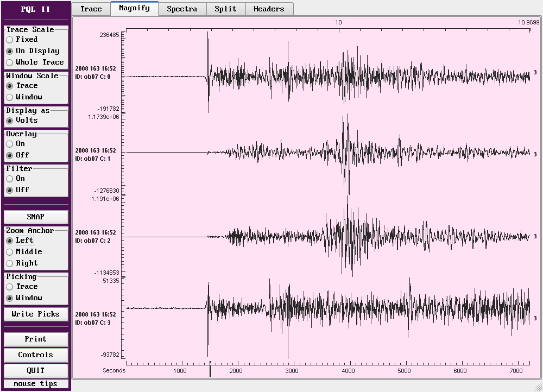Turn Overlay on

pyautogui.click(x=10, y=144)
